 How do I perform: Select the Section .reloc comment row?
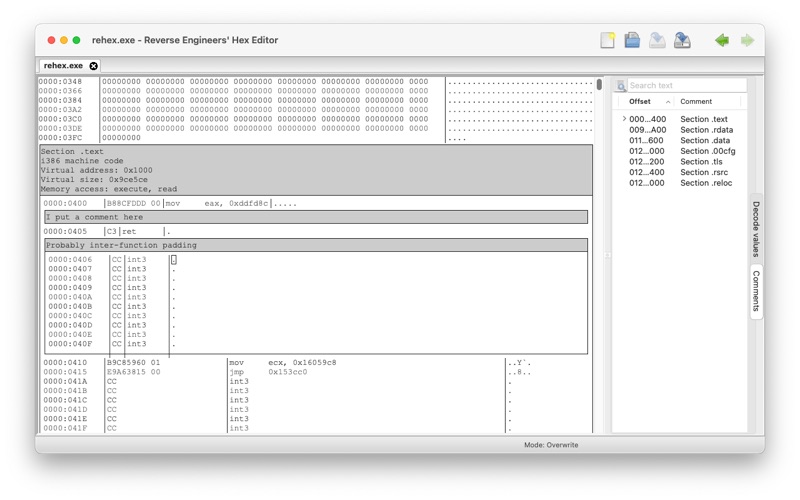pos(681,183)
